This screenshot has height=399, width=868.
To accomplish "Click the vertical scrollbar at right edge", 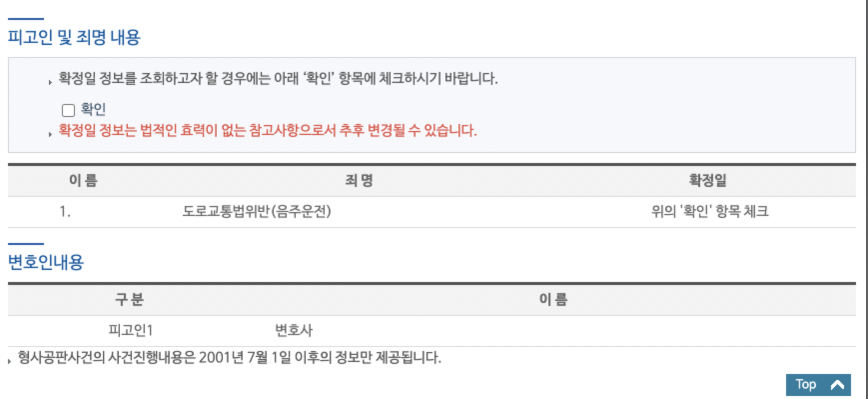I will tap(866, 199).
